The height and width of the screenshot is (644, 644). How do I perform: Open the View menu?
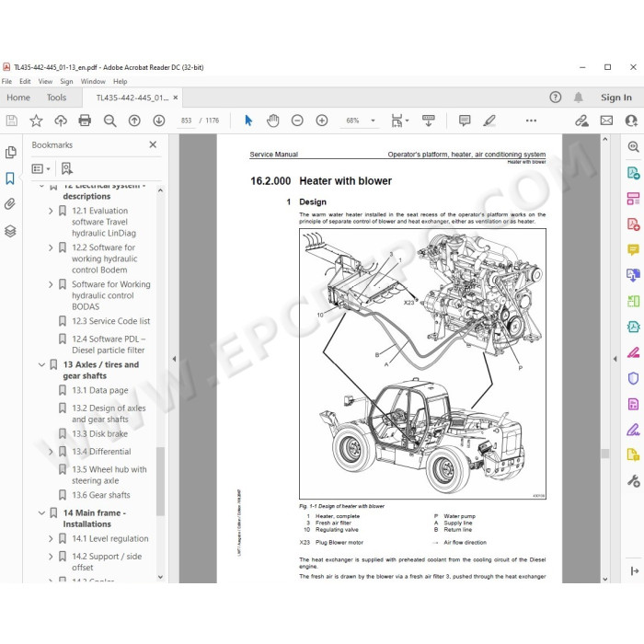[x=45, y=81]
